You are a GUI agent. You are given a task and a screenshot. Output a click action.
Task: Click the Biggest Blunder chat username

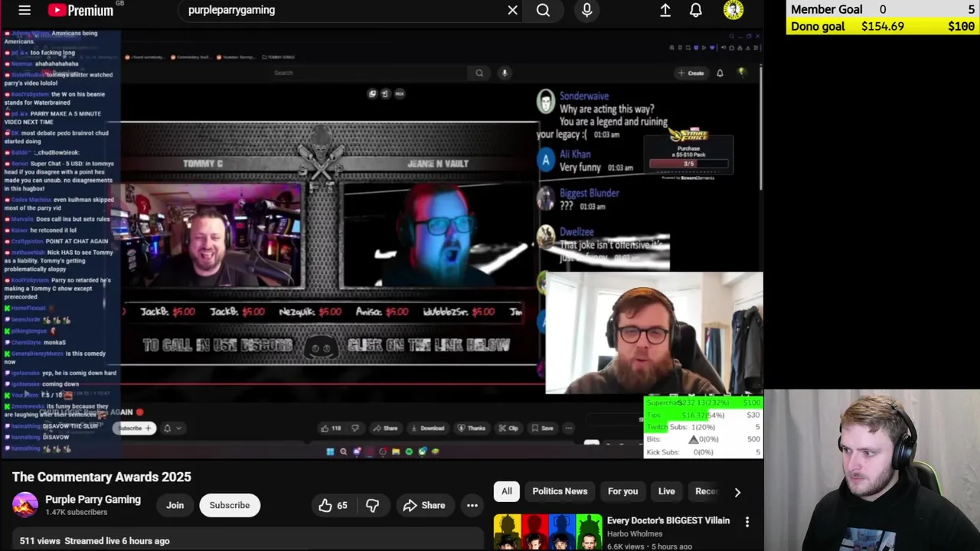click(590, 193)
